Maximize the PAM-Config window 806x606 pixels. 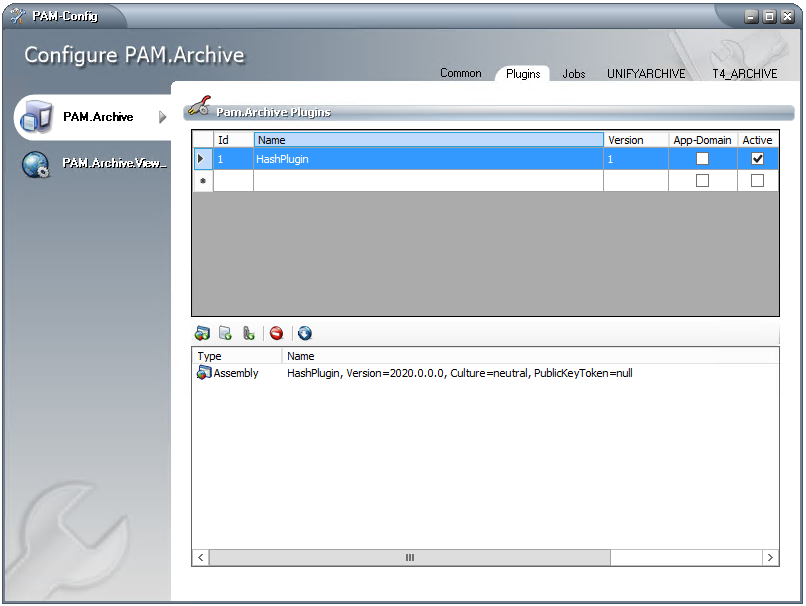pyautogui.click(x=770, y=16)
